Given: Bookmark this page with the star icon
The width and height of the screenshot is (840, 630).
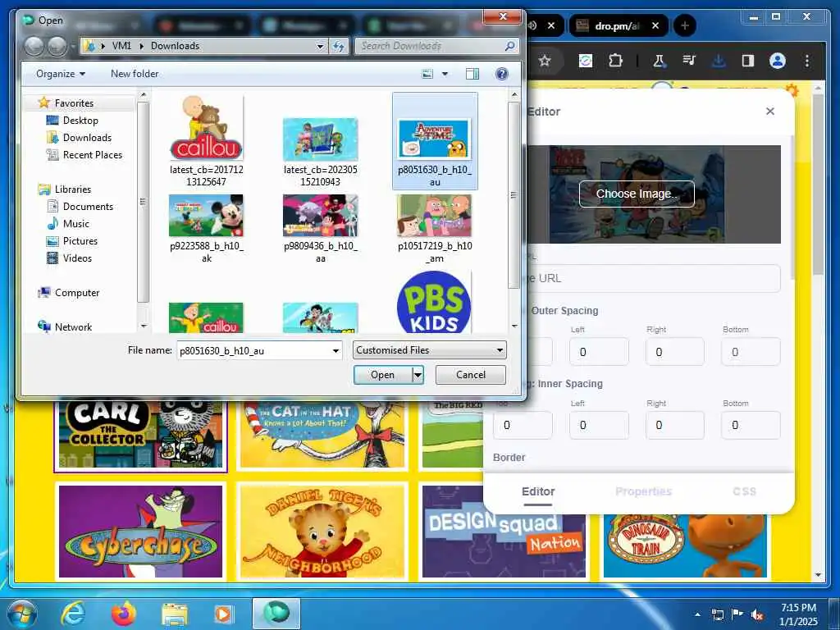Looking at the screenshot, I should click(545, 61).
